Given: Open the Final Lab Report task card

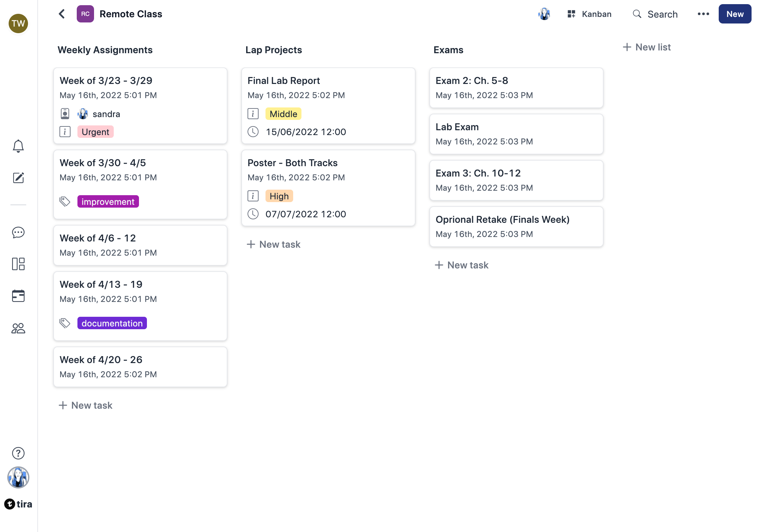Looking at the screenshot, I should point(283,81).
